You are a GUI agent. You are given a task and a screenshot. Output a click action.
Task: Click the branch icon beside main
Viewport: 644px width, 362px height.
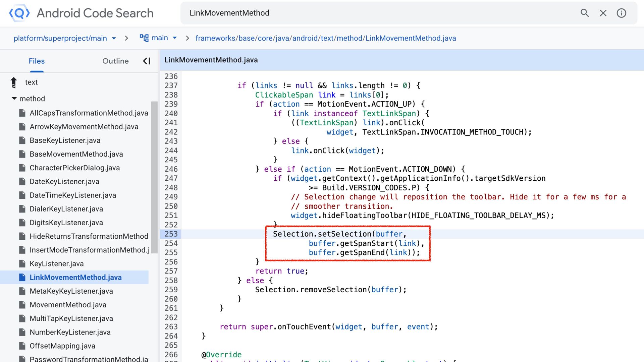click(144, 38)
